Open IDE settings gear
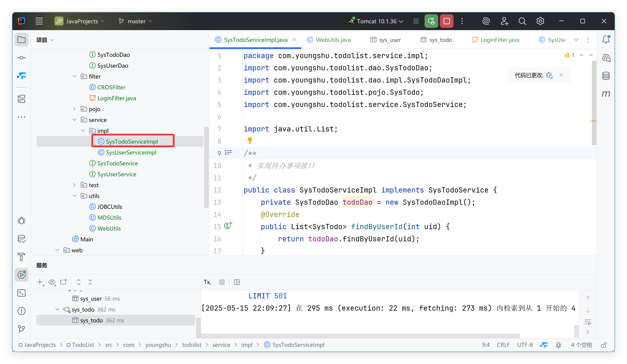 pos(540,21)
